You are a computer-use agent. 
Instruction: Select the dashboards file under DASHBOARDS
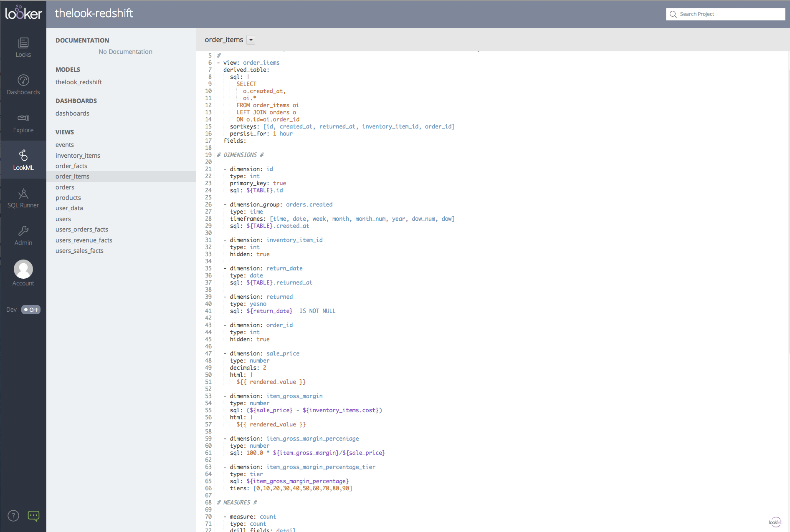pyautogui.click(x=72, y=113)
